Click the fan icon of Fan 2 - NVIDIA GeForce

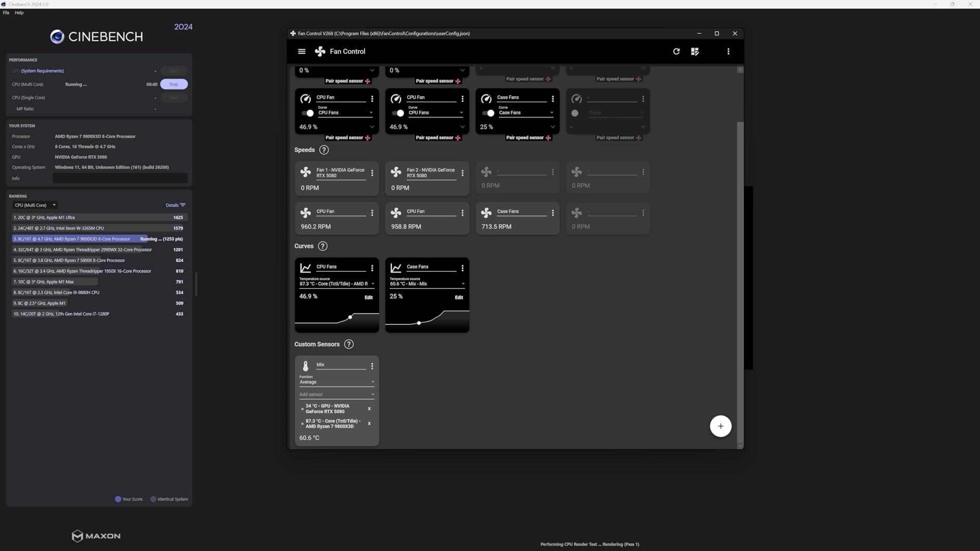click(396, 172)
